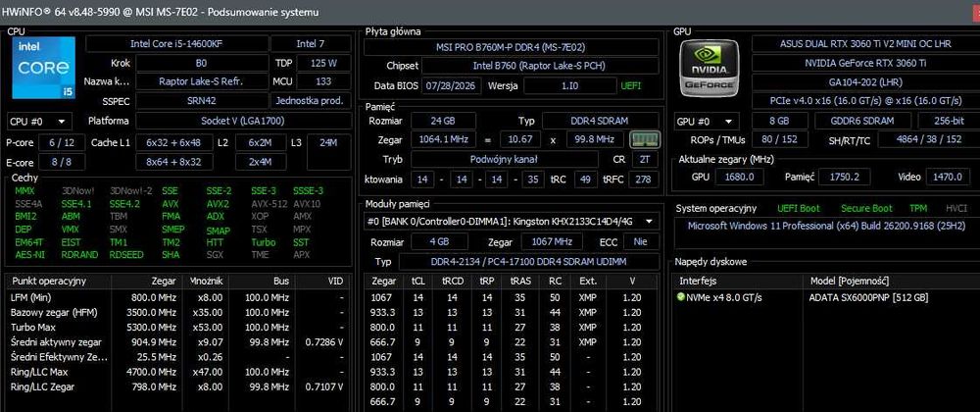Click the NVIDIA GeForce RTX 3060 Ti field
The image size is (980, 412).
(x=865, y=63)
